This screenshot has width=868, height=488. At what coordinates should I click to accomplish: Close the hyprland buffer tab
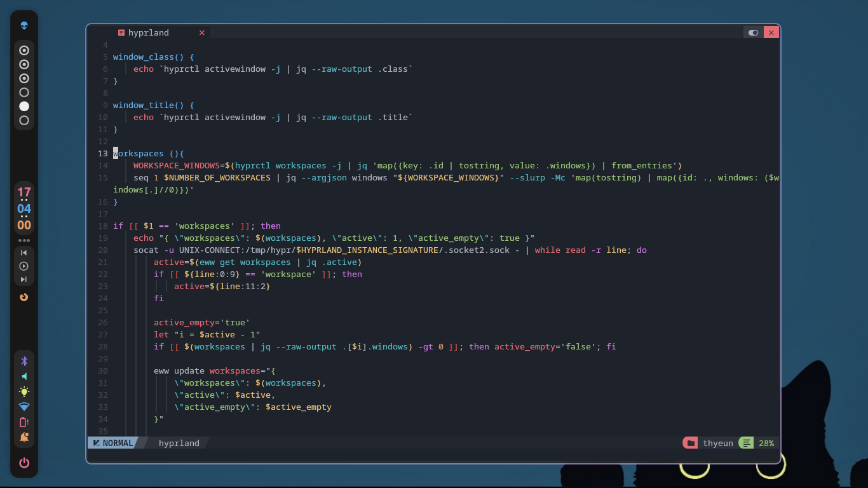point(202,32)
